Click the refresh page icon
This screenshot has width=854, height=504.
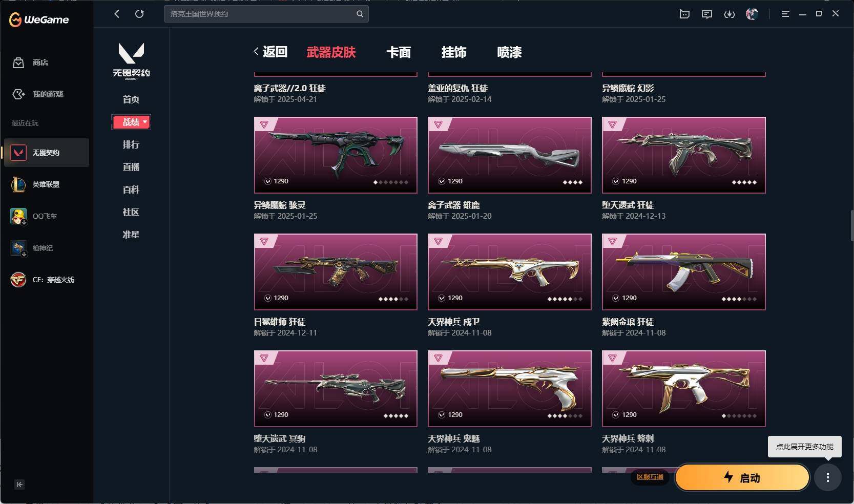[139, 14]
